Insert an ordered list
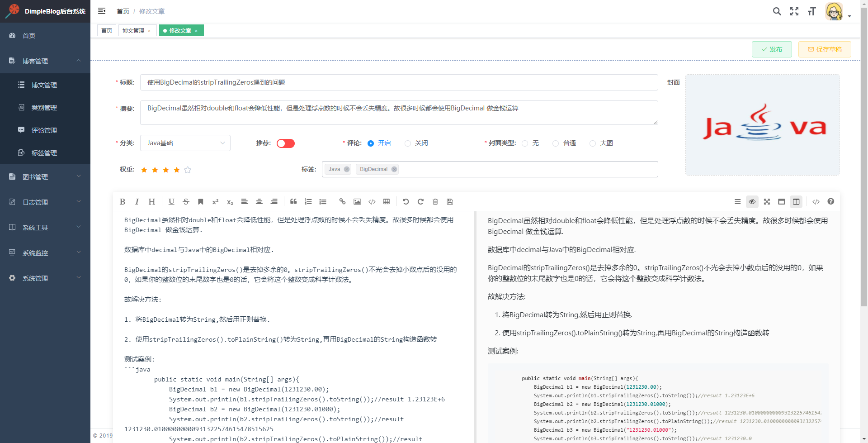 click(x=308, y=202)
